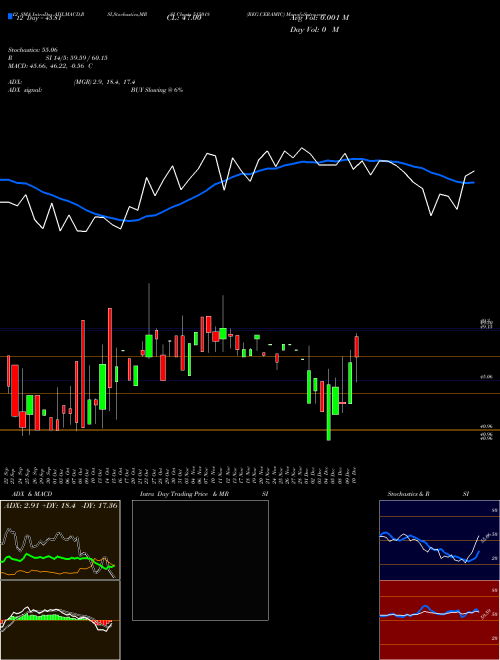The height and width of the screenshot is (660, 500).
Task: Select the 'Avg Vol: 0.001 M' text
Action: pos(319,18)
